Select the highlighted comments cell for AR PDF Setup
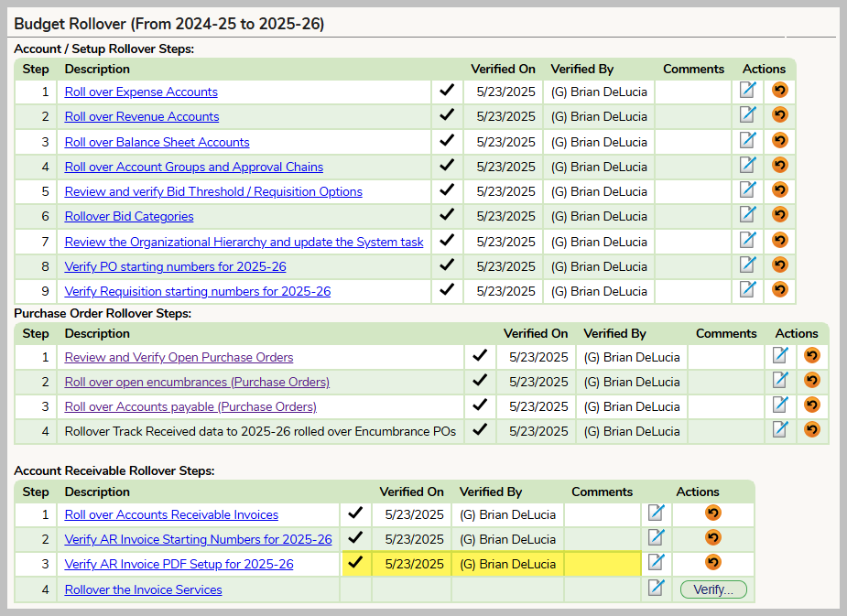The image size is (847, 616). pos(603,564)
